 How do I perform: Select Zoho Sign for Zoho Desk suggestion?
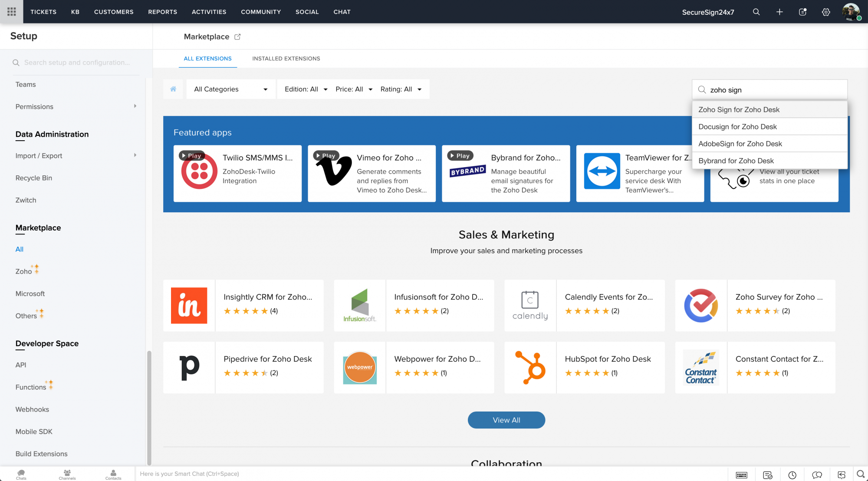739,110
